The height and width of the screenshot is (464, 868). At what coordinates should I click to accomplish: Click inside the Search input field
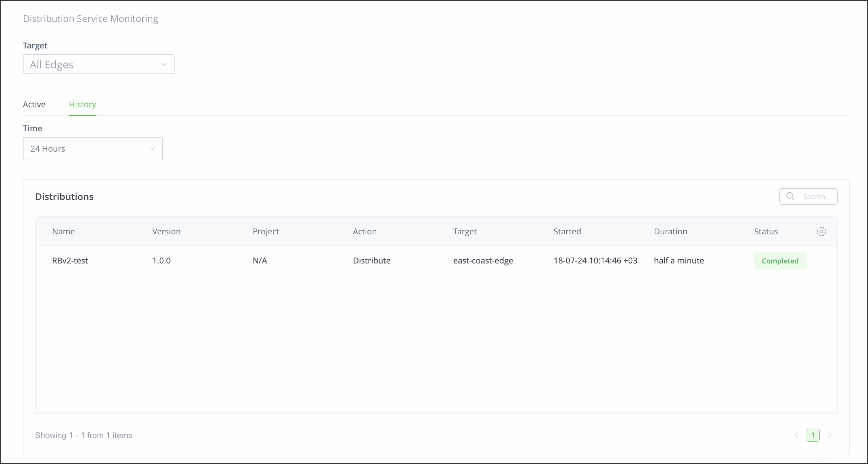(x=815, y=196)
